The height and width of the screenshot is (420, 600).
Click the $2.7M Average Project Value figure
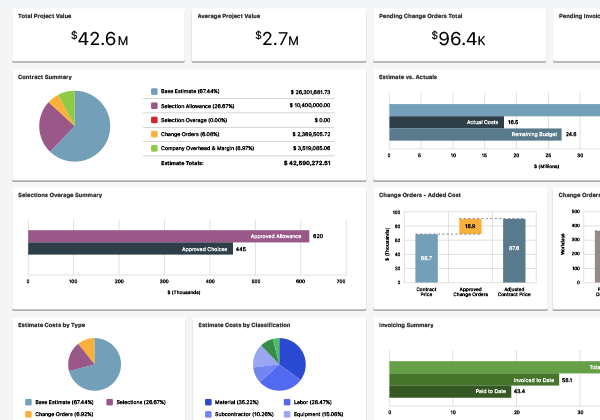pos(277,39)
